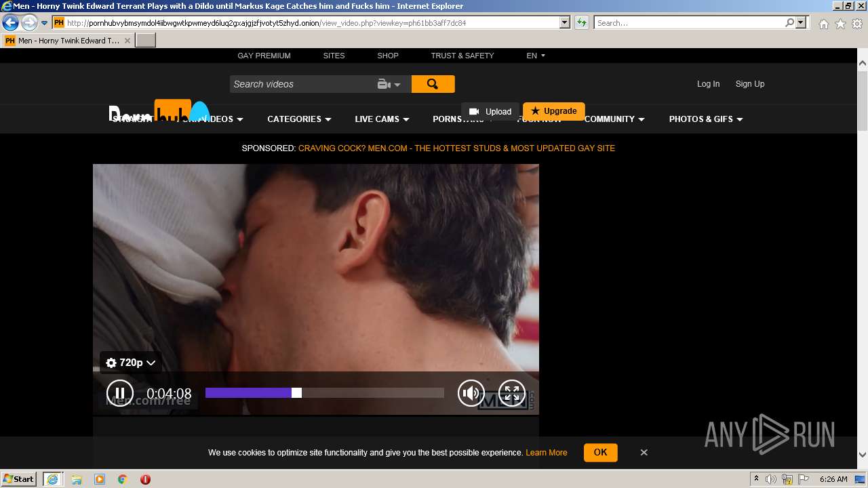Screen dimensions: 868x488
Task: Click the system tray volume speaker icon
Action: 771,479
